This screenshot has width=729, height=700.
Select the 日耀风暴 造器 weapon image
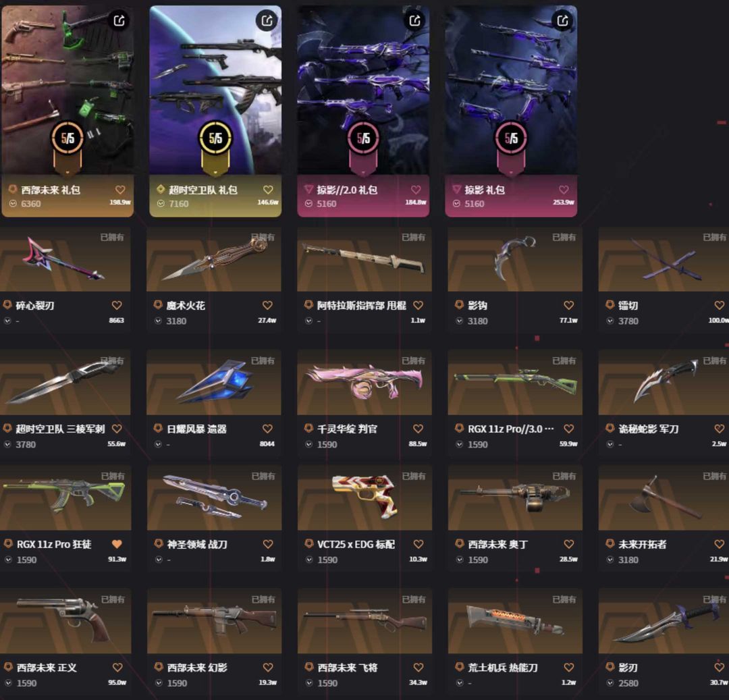coord(214,383)
